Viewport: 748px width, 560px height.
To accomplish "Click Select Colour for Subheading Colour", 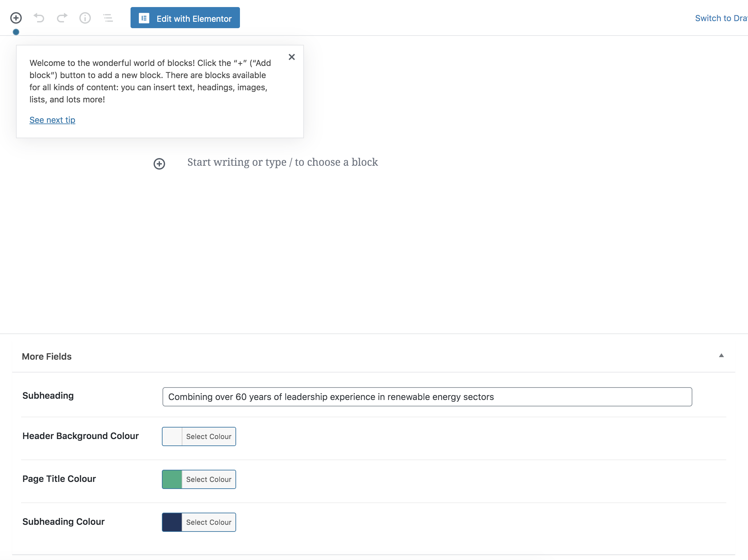I will [x=209, y=523].
